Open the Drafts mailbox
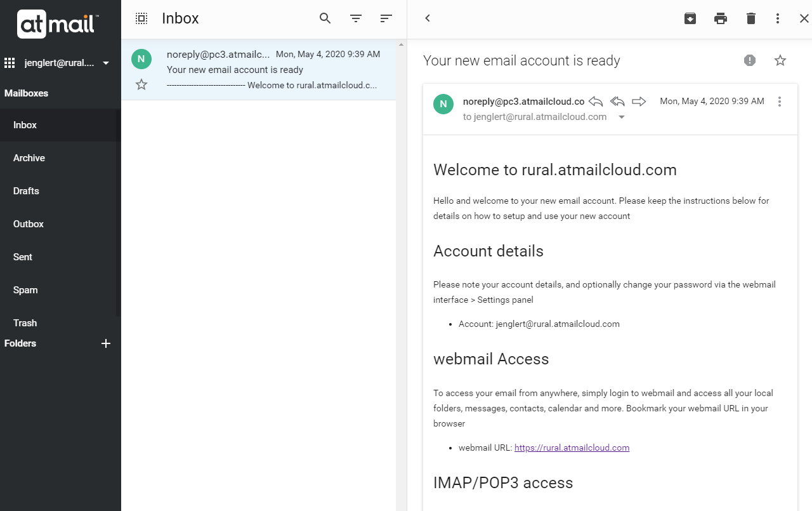The image size is (812, 511). click(60, 191)
